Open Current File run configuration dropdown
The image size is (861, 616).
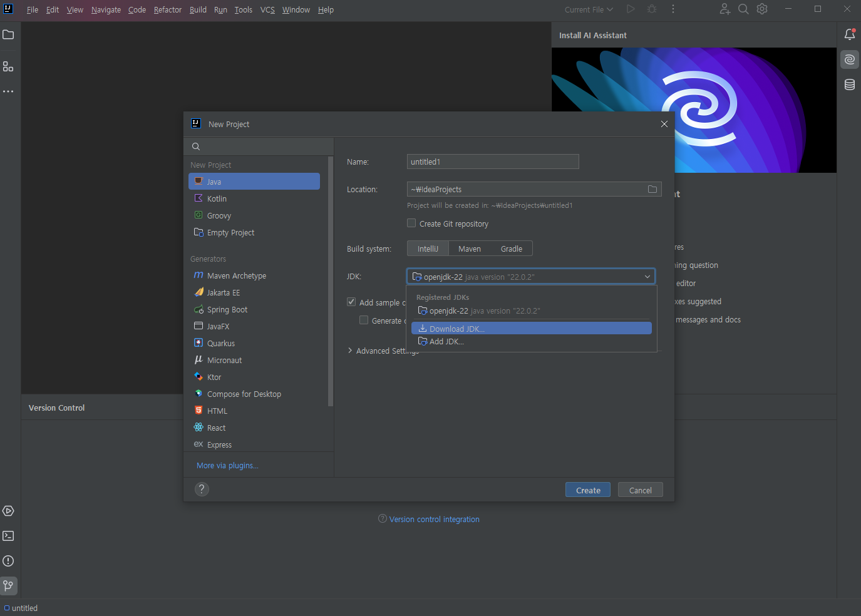[x=589, y=9]
